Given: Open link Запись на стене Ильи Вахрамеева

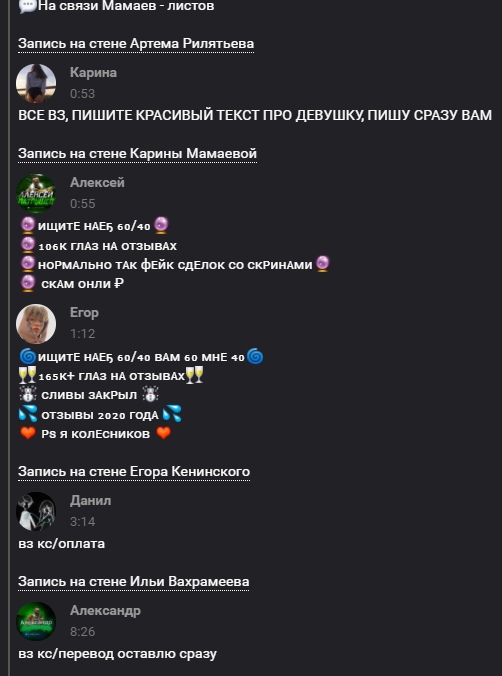Looking at the screenshot, I should pos(134,582).
